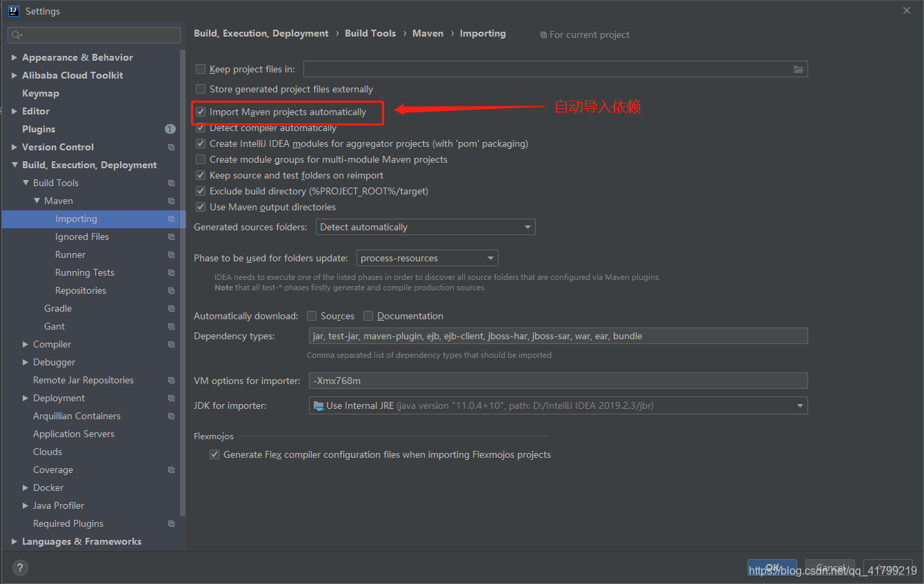This screenshot has height=584, width=924.
Task: Click the OK button
Action: pyautogui.click(x=772, y=567)
